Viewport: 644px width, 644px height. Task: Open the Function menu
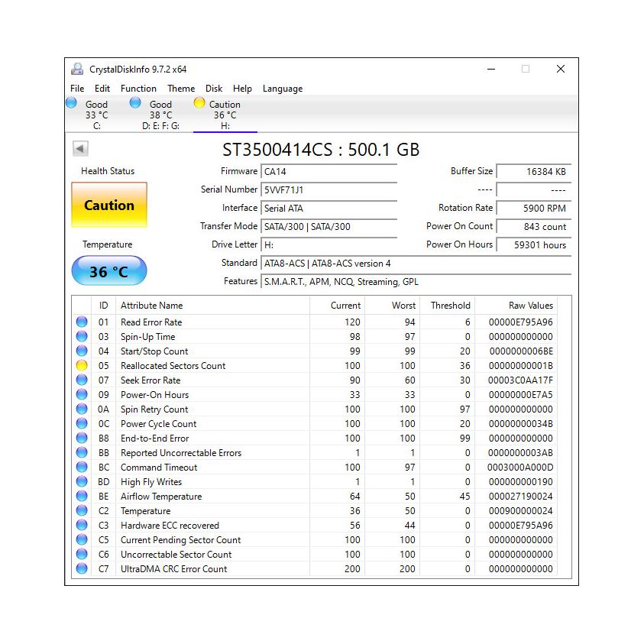click(138, 89)
